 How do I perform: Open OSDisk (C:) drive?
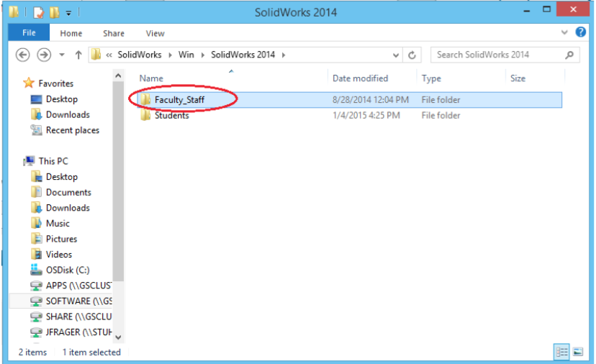coord(67,270)
